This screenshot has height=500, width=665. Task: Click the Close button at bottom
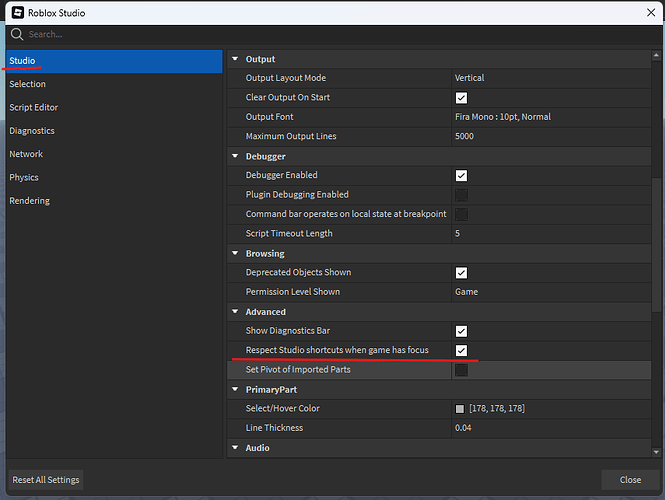point(630,480)
